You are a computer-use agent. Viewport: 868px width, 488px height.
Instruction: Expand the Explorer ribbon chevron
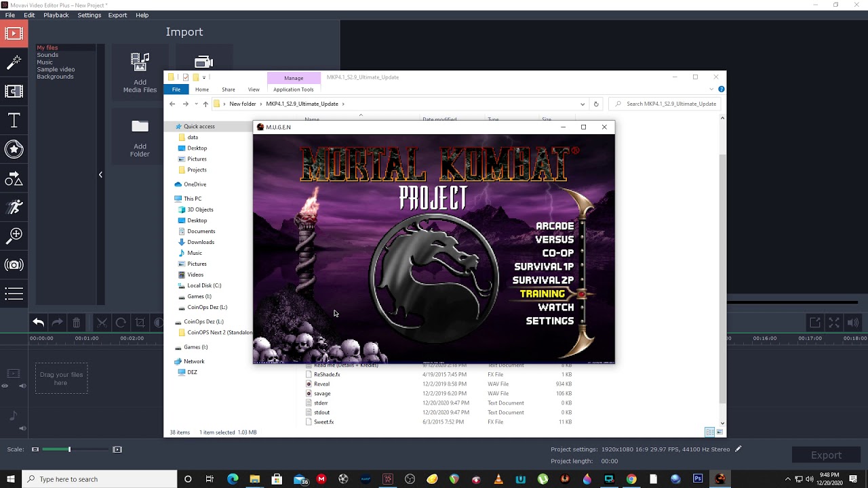[x=711, y=89]
